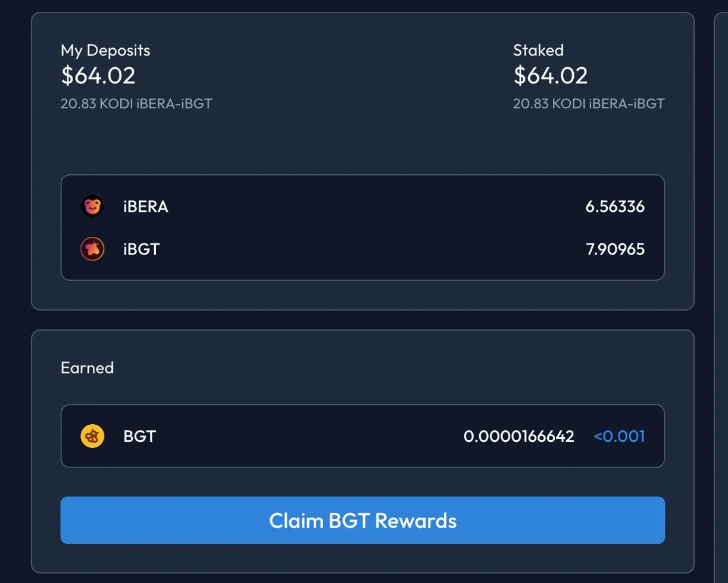Click the earned BGT amount 0.0000166642

tap(518, 437)
